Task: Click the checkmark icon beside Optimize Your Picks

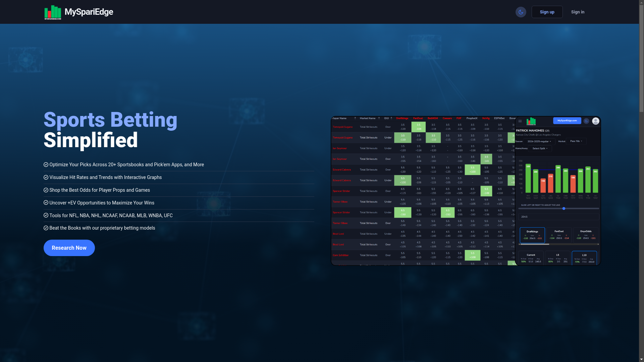Action: tap(46, 165)
